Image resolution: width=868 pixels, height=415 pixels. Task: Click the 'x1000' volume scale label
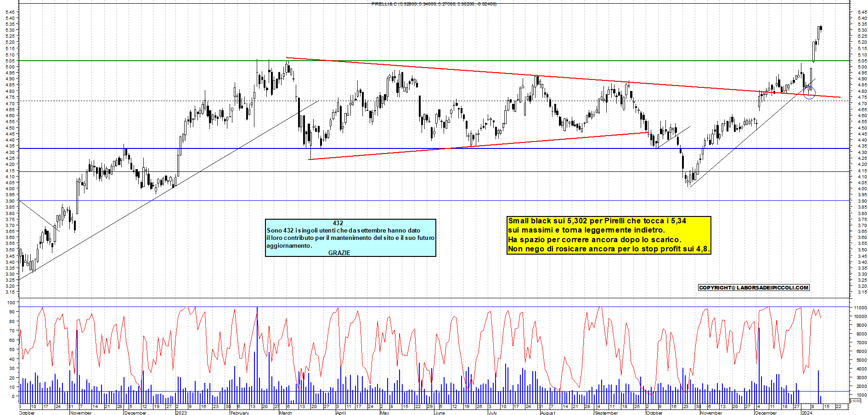pos(856,401)
